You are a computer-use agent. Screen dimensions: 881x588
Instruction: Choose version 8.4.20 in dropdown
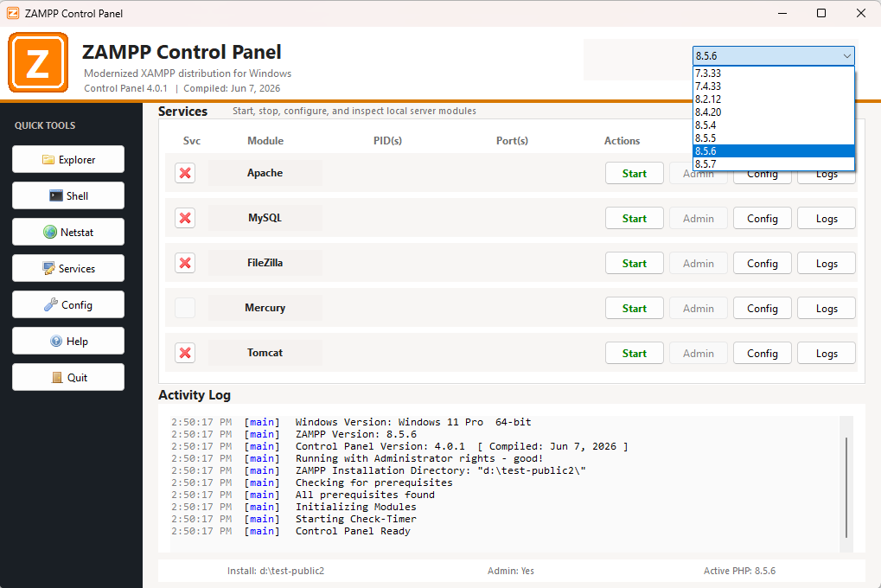click(x=774, y=112)
